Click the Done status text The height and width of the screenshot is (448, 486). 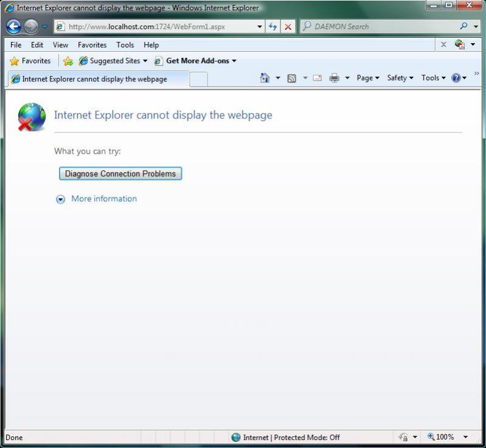click(14, 438)
